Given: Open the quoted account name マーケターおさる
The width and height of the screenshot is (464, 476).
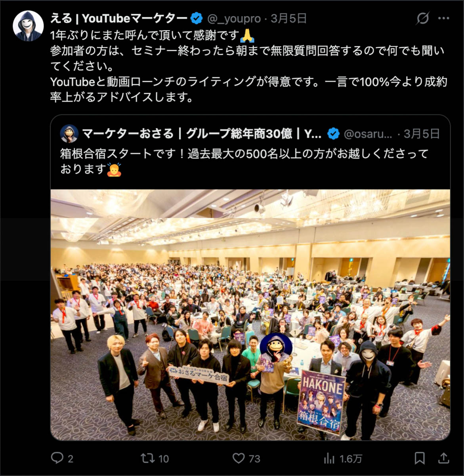Looking at the screenshot, I should point(202,134).
